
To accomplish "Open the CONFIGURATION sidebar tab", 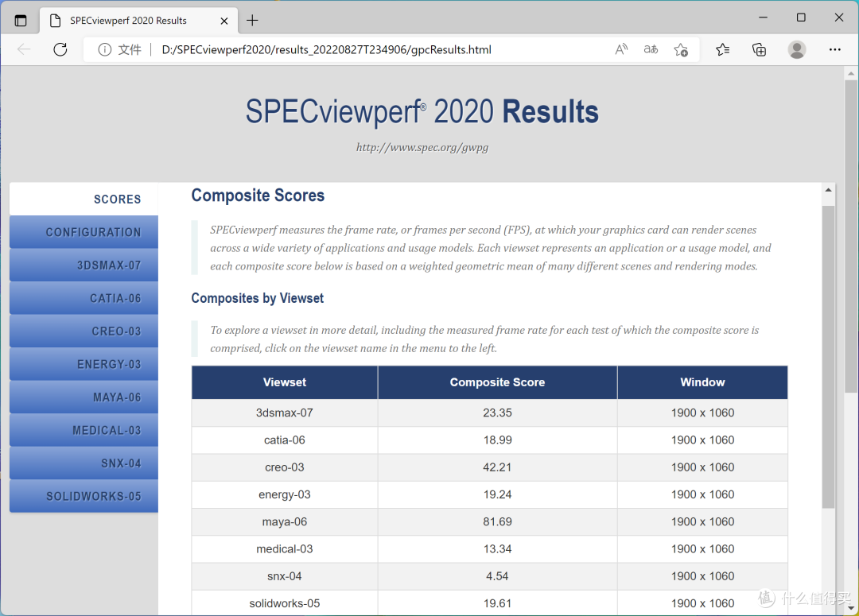I will click(x=84, y=232).
